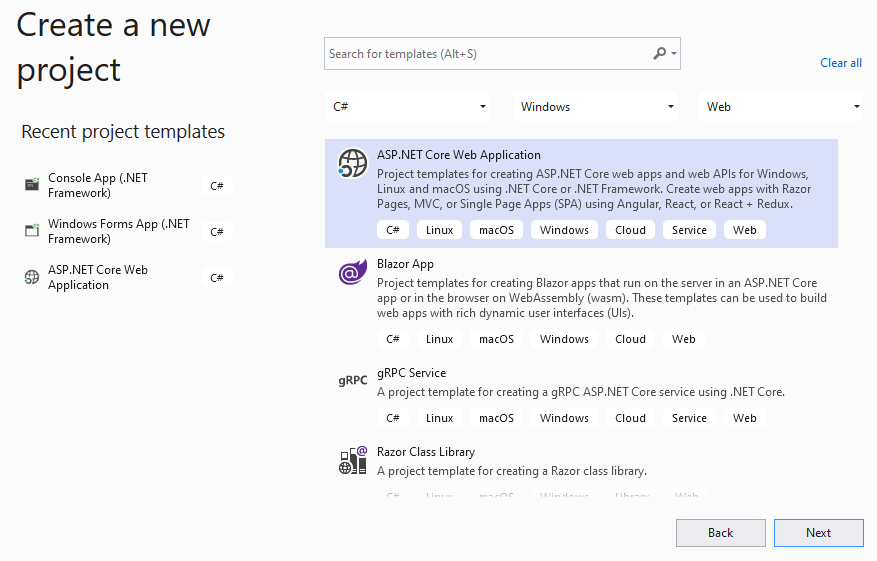Image resolution: width=877 pixels, height=561 pixels.
Task: Click C# tag beside recent ASP.NET Core entry
Action: (217, 278)
